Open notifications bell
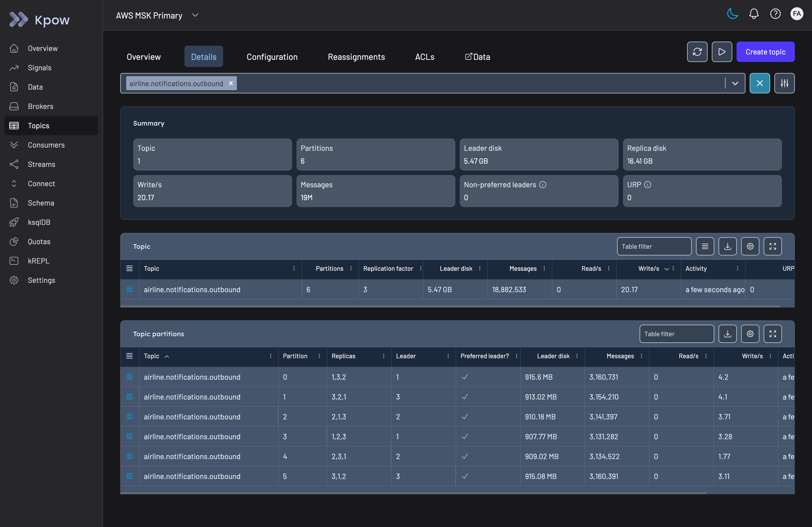 click(x=754, y=14)
